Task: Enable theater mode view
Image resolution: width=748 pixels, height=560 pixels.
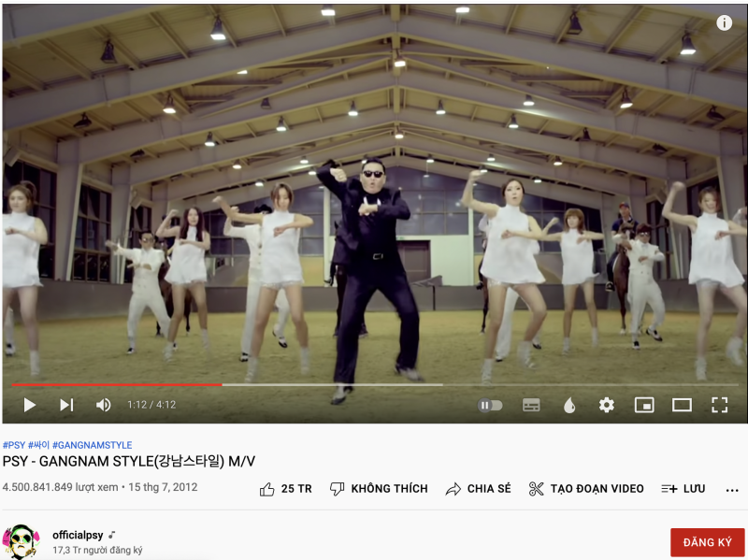Action: 682,405
